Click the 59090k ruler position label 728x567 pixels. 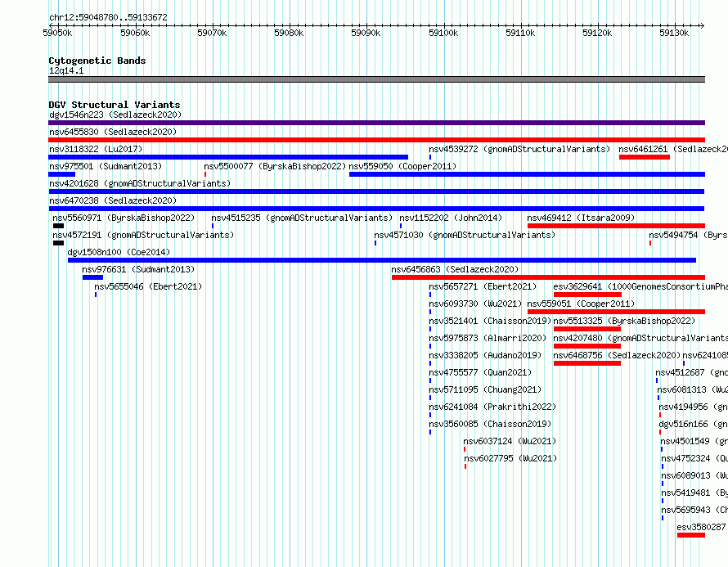pyautogui.click(x=366, y=33)
